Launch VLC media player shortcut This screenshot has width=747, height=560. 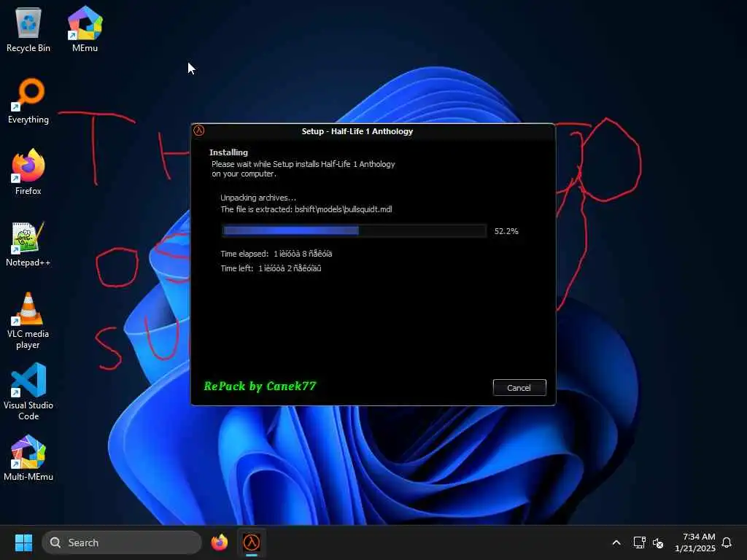28,321
